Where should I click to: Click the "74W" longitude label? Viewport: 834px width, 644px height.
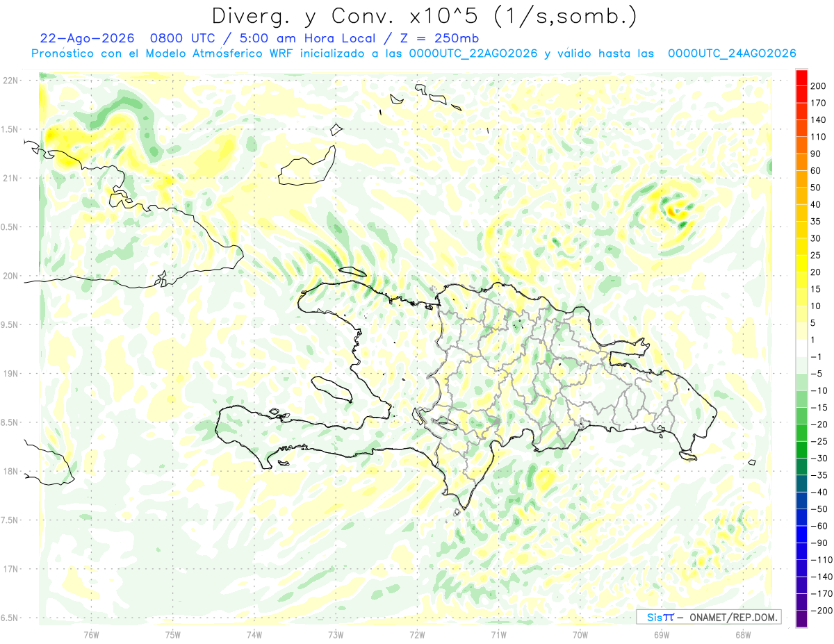(x=254, y=634)
